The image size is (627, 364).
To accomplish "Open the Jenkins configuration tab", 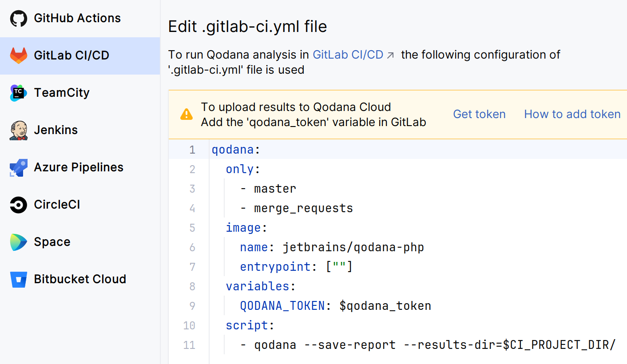I will tap(56, 130).
